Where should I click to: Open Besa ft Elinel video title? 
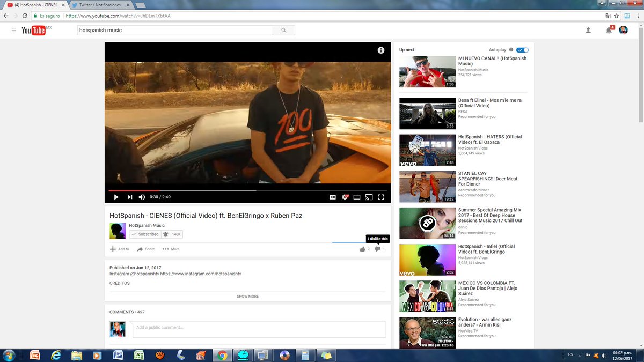(490, 103)
